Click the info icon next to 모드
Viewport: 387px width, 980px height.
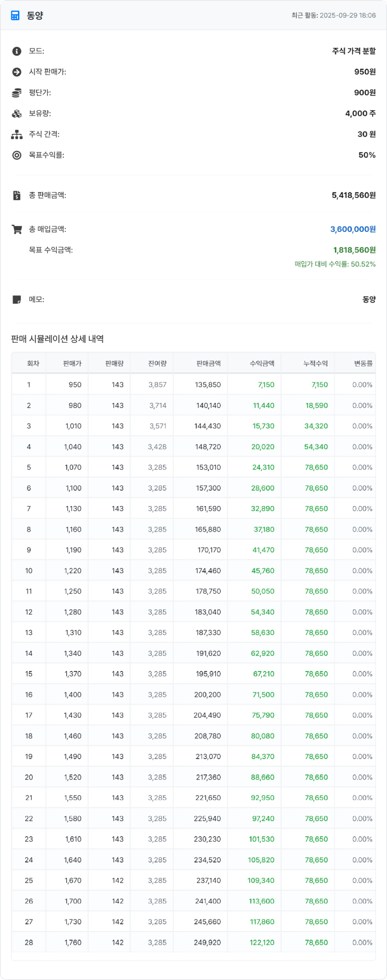[16, 51]
